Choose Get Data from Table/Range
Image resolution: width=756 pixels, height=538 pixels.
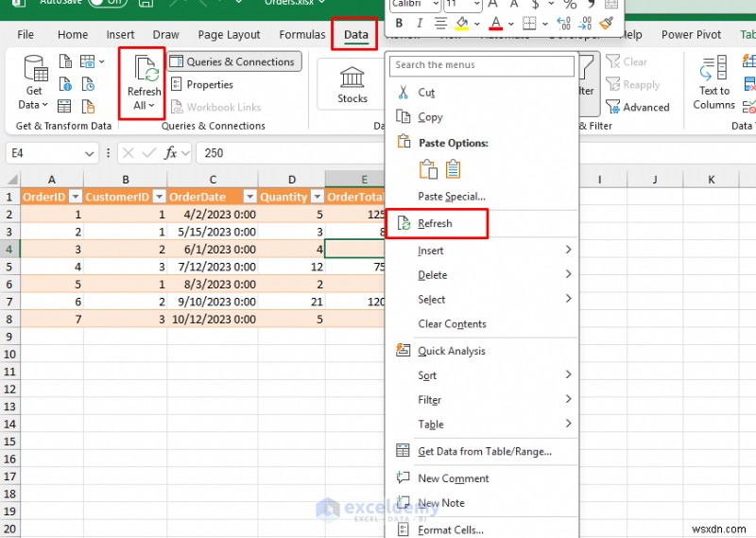(x=482, y=452)
